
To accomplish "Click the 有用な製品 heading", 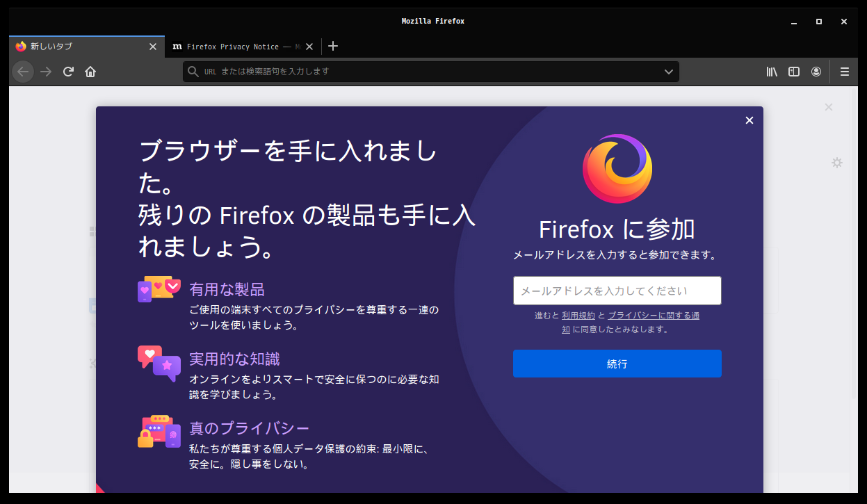I will [227, 289].
